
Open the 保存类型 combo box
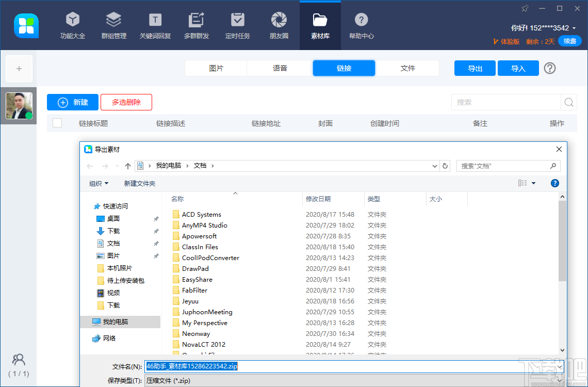354,381
